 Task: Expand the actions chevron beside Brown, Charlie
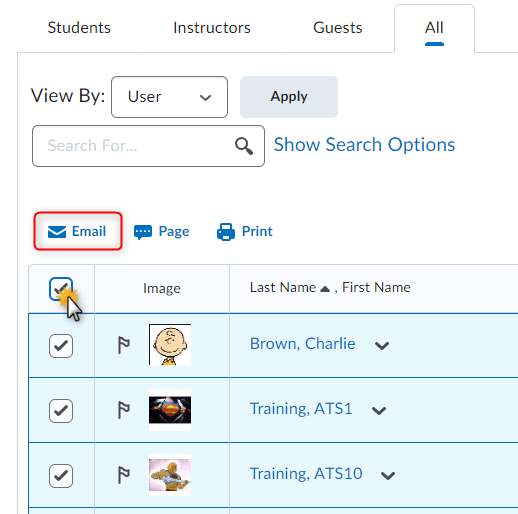(382, 346)
